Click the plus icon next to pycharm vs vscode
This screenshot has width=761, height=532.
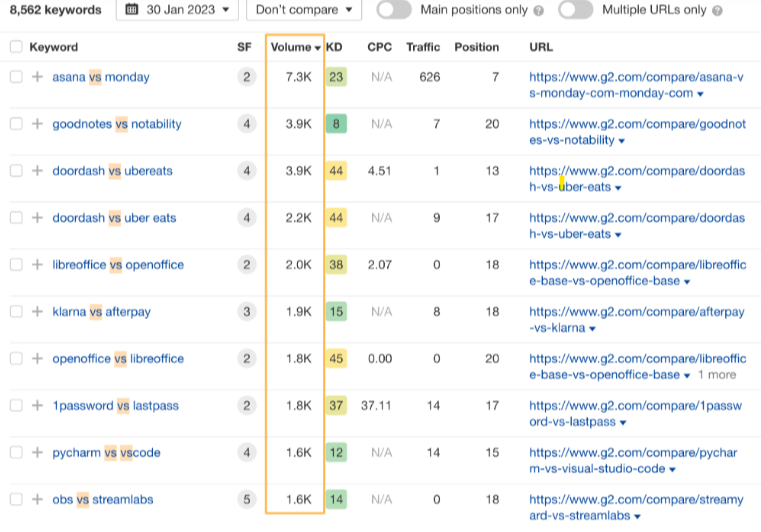click(x=37, y=453)
